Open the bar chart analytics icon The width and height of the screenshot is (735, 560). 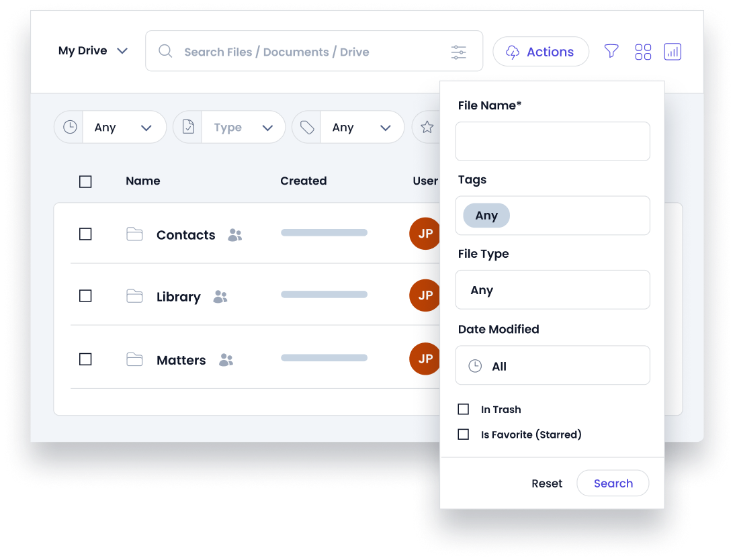pyautogui.click(x=672, y=52)
